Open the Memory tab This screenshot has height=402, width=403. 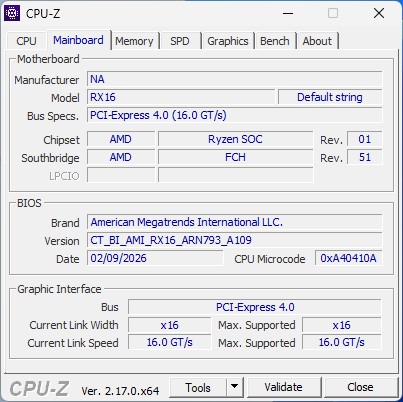134,41
